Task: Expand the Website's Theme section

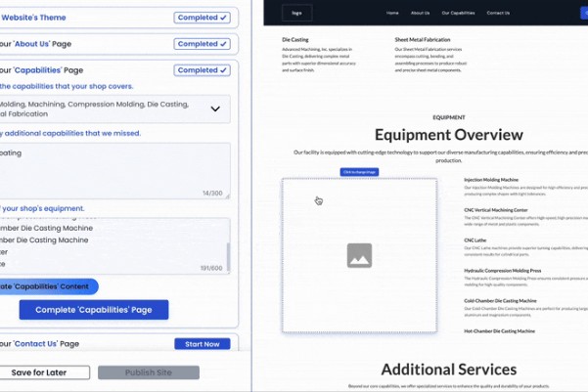Action: point(59,18)
